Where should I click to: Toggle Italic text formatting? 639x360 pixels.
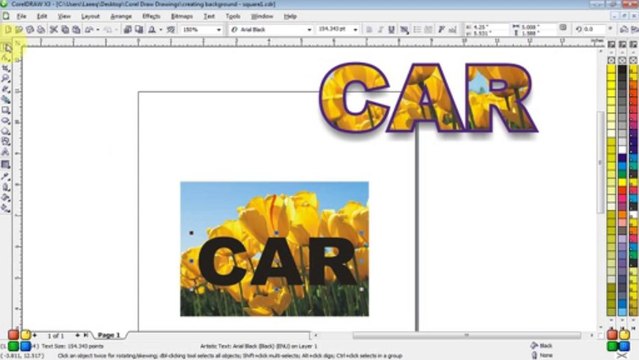pyautogui.click(x=380, y=30)
